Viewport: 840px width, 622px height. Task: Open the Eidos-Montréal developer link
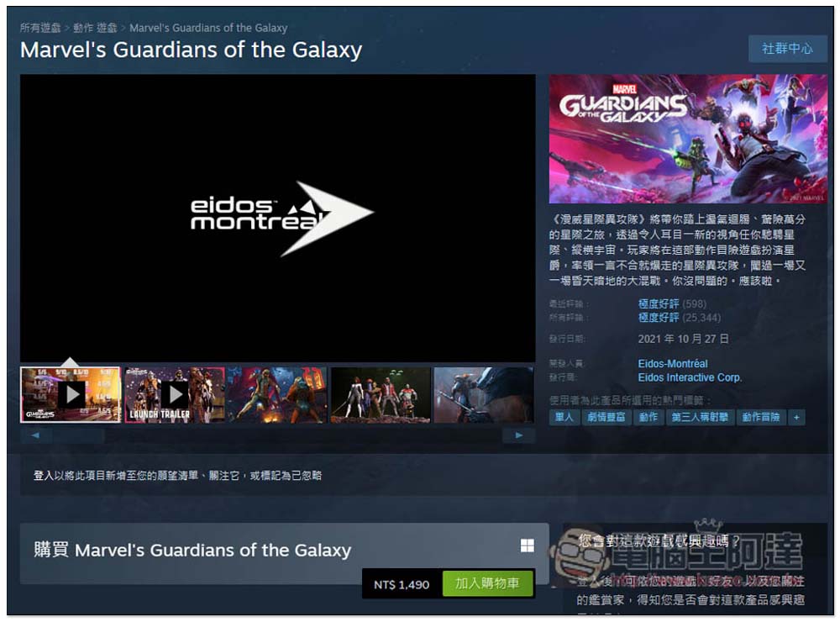[x=672, y=364]
